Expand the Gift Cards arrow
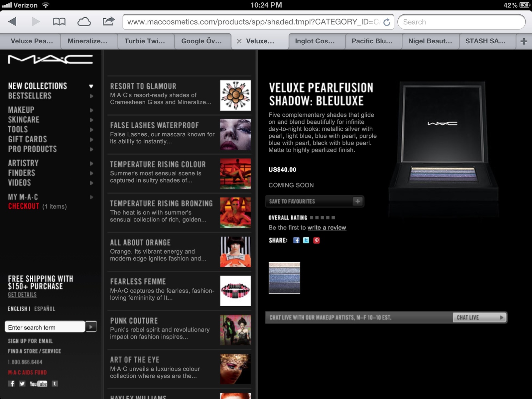Image resolution: width=532 pixels, height=399 pixels. (91, 140)
